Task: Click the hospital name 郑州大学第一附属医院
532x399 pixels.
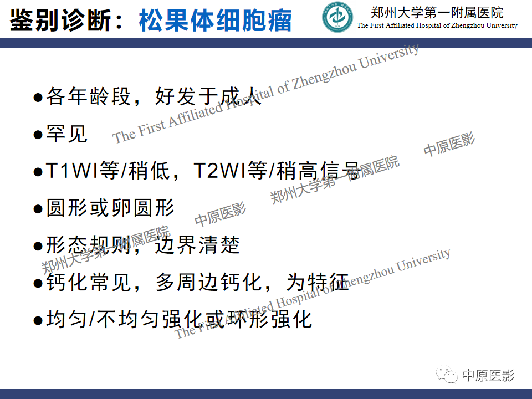Action: coord(437,13)
